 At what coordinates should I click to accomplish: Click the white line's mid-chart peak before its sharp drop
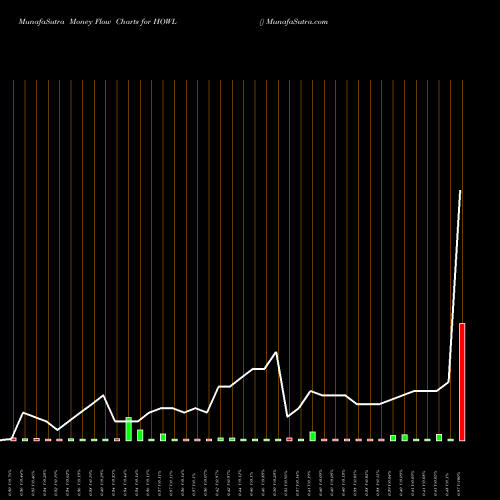pos(276,352)
